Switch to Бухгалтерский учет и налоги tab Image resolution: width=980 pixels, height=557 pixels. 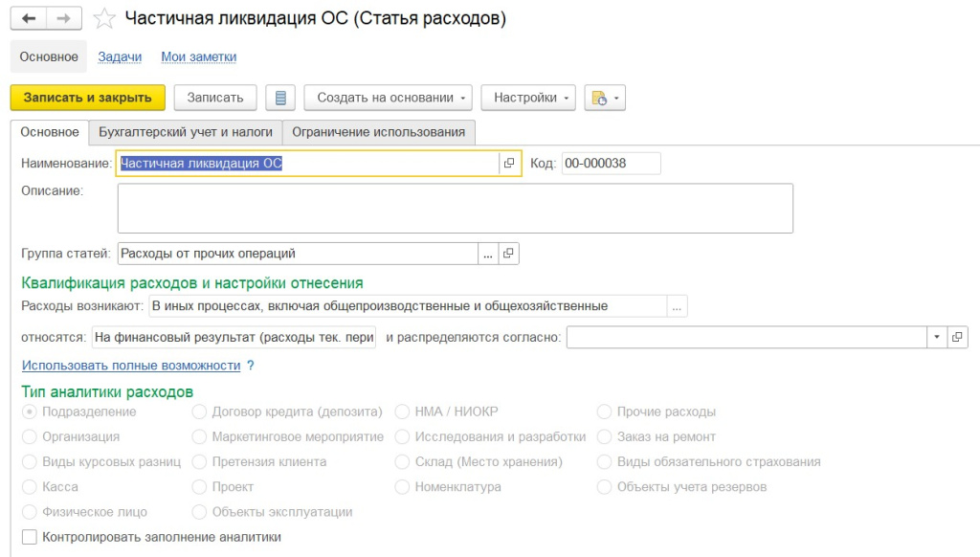186,132
